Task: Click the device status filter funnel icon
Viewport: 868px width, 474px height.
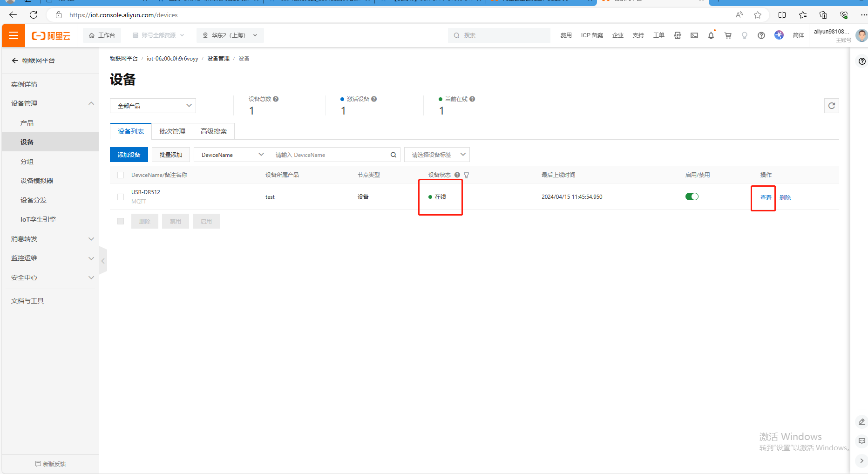Action: pos(467,175)
